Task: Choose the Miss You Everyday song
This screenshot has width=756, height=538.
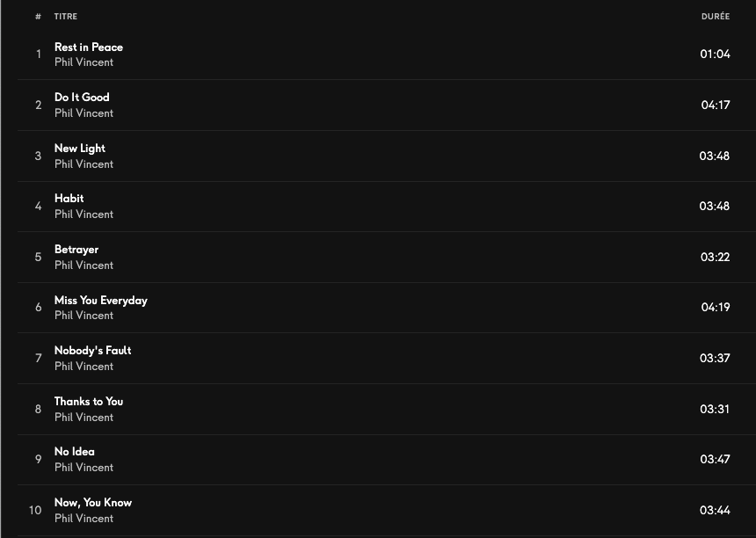Action: [x=101, y=300]
